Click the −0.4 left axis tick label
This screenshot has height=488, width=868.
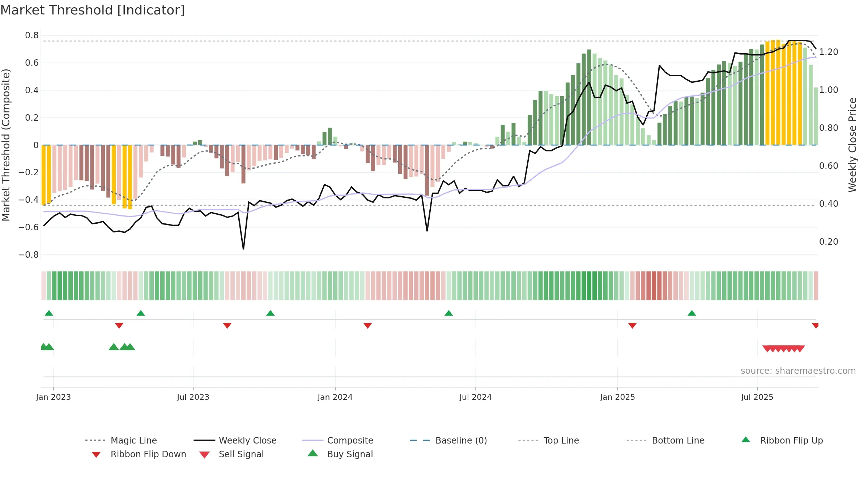coord(29,200)
